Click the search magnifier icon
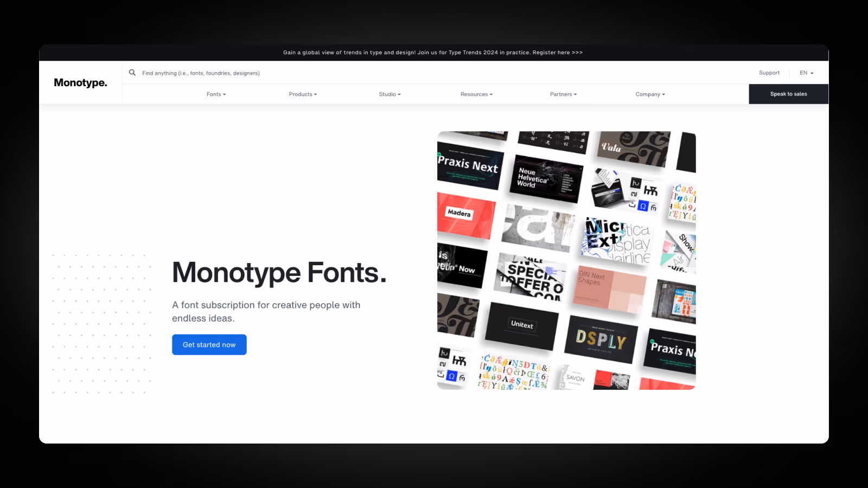868x488 pixels. pyautogui.click(x=132, y=73)
